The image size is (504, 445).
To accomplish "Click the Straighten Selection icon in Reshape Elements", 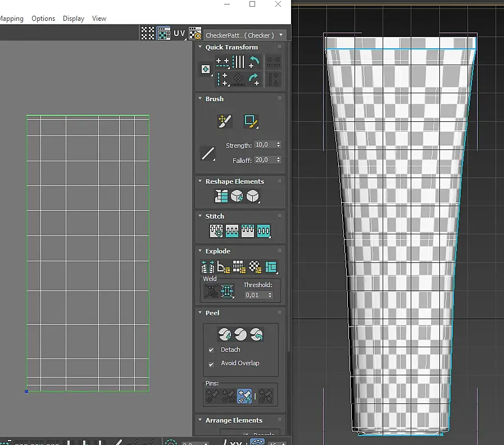I will (221, 196).
